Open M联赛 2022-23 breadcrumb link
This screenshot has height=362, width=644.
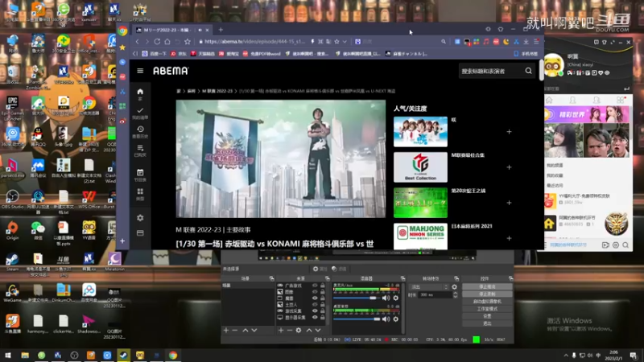click(217, 91)
